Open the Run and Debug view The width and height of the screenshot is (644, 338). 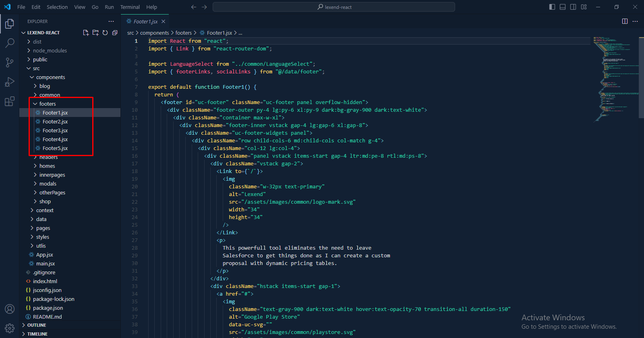click(10, 82)
